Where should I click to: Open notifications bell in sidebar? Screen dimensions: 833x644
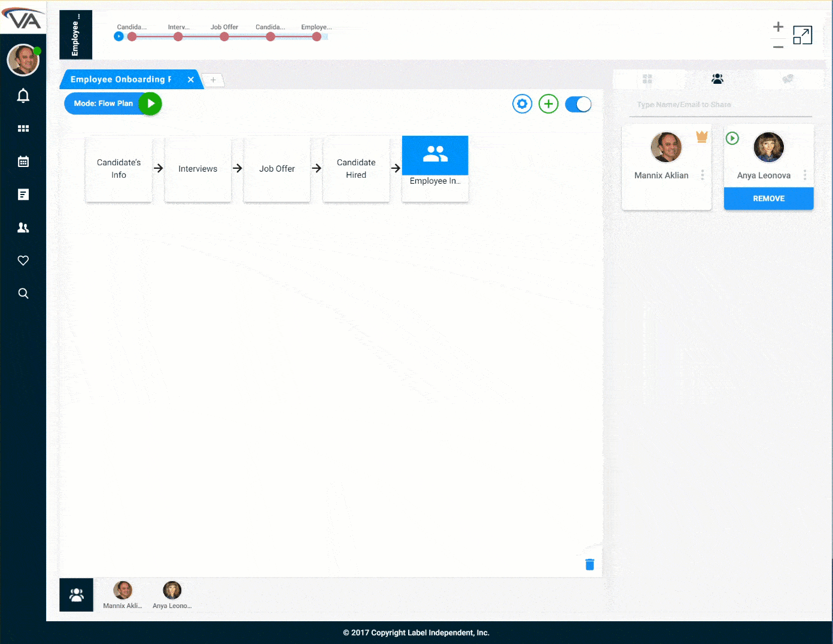(x=23, y=96)
